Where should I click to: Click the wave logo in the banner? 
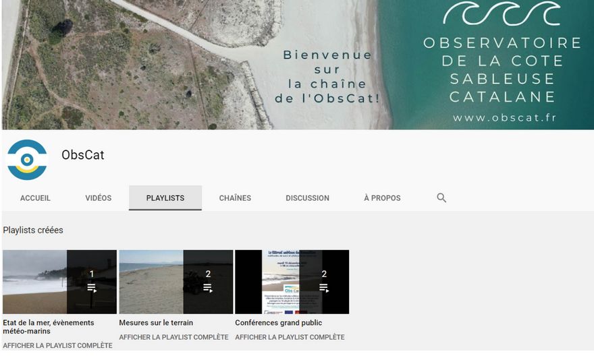coord(502,13)
